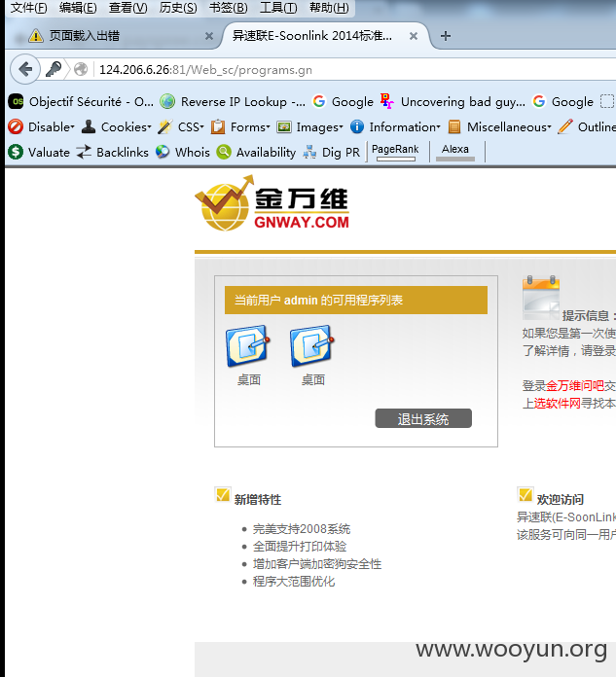The image size is (616, 677).
Task: Click the 退出系统 logout button
Action: 423,418
